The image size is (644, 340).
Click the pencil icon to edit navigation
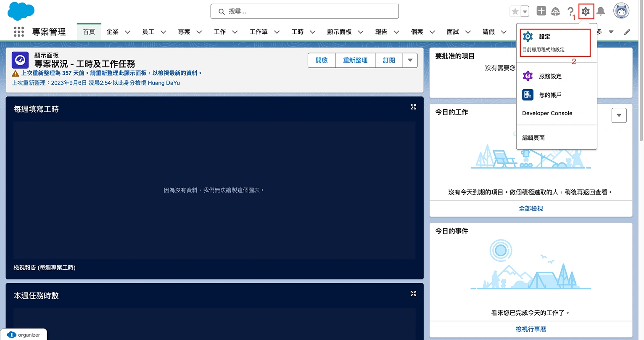click(x=627, y=32)
